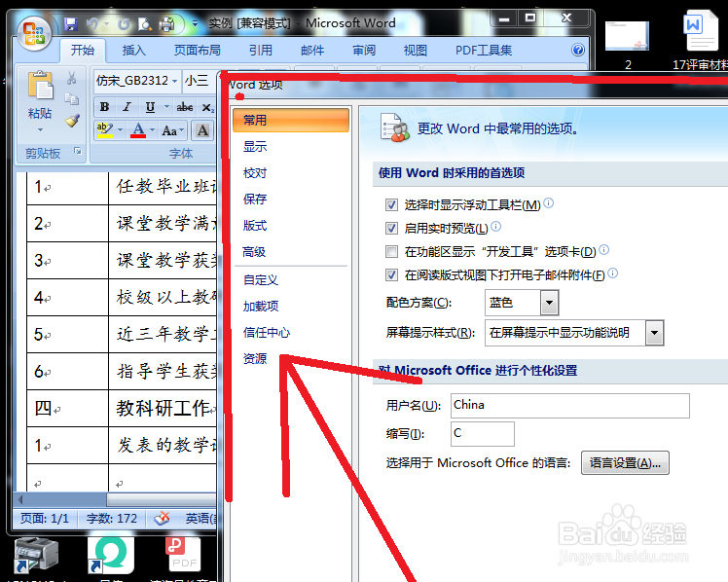Click the 缩写 input field
Screen dimensions: 728x582
483,434
